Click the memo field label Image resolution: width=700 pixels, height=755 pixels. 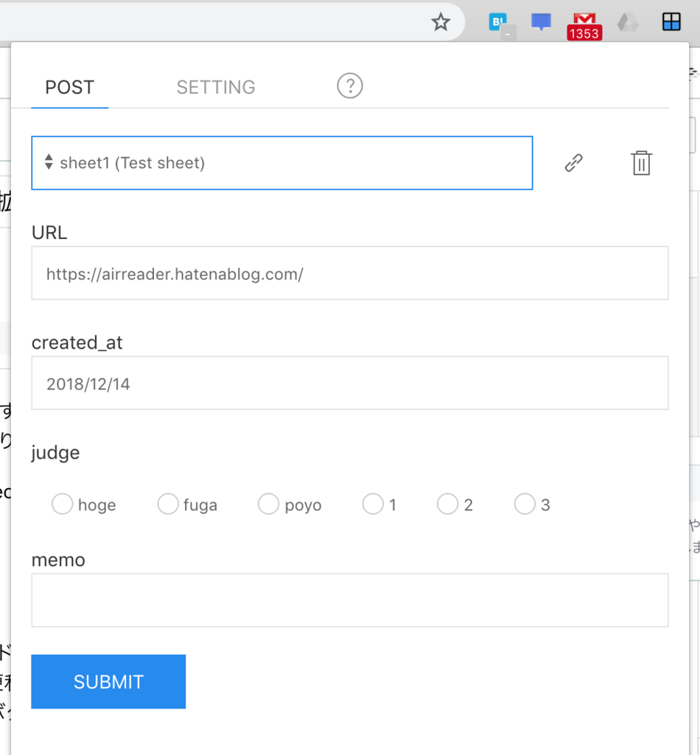click(58, 560)
